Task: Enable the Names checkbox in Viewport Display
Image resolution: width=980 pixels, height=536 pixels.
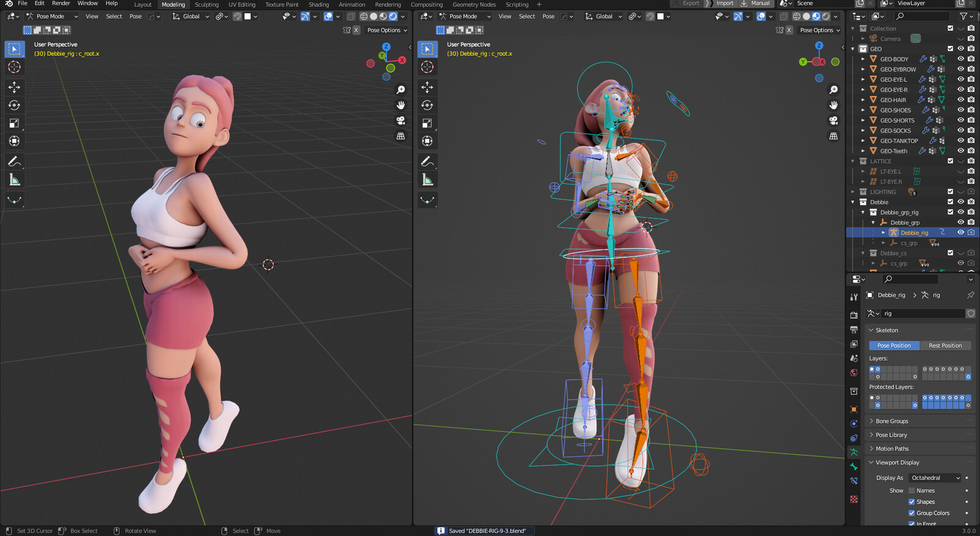Action: click(x=911, y=491)
